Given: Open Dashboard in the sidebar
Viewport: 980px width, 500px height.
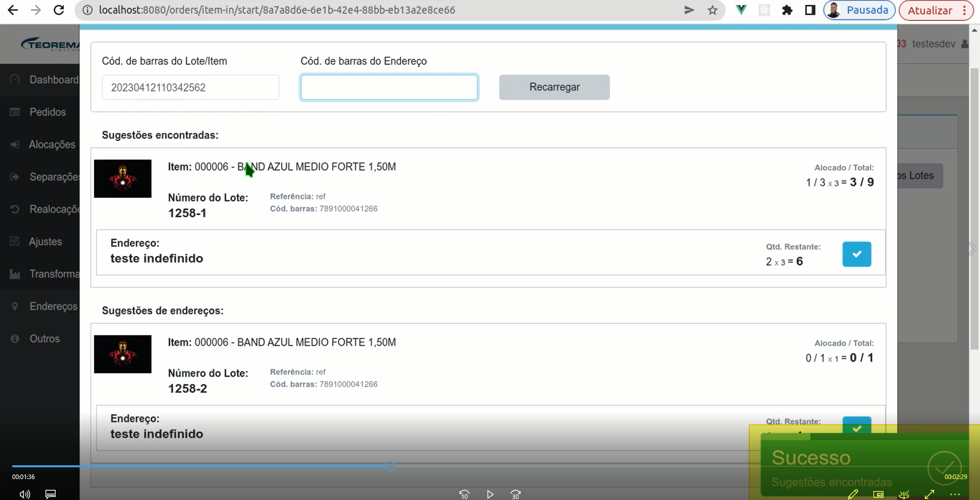Looking at the screenshot, I should 54,80.
